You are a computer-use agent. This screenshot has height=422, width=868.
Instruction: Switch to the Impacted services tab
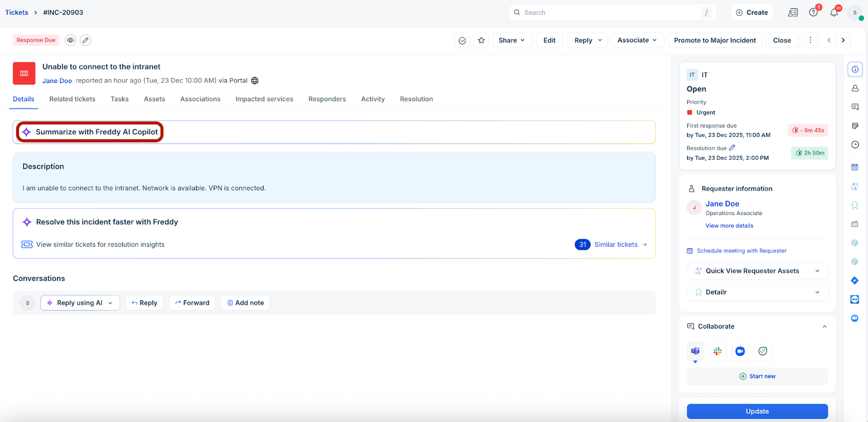[x=264, y=99]
